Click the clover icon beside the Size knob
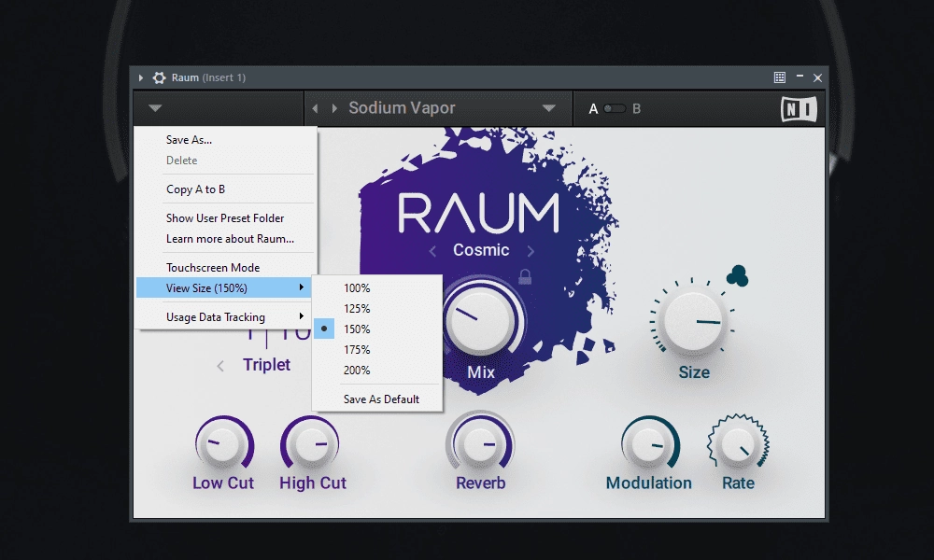This screenshot has height=560, width=934. pos(738,275)
